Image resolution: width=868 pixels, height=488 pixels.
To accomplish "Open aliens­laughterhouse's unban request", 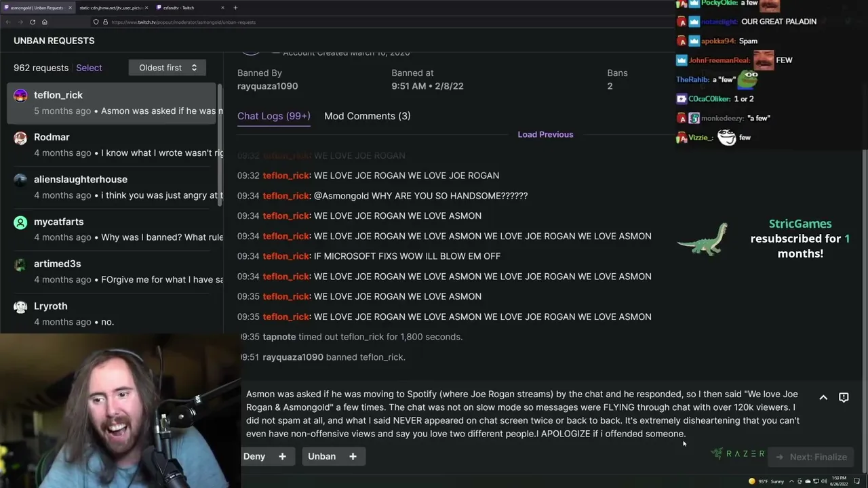I will [112, 187].
